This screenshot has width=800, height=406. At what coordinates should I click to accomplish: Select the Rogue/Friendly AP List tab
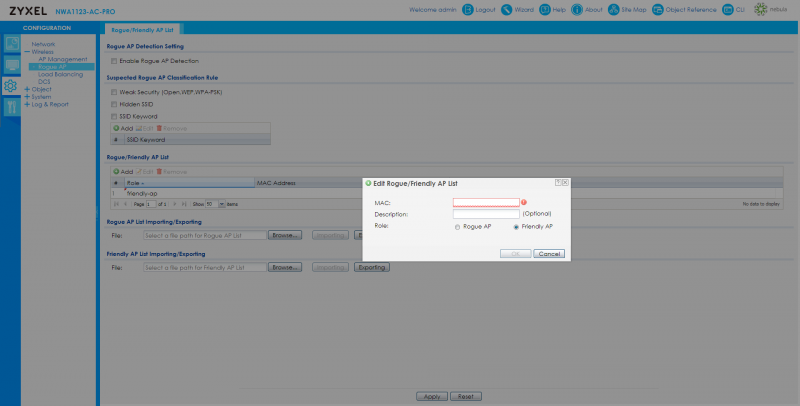point(142,30)
